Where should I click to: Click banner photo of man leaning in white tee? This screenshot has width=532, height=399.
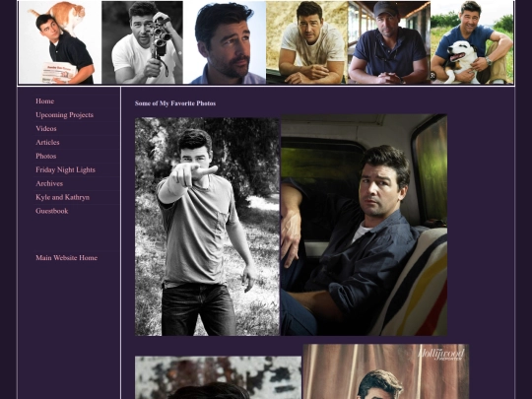click(x=307, y=42)
